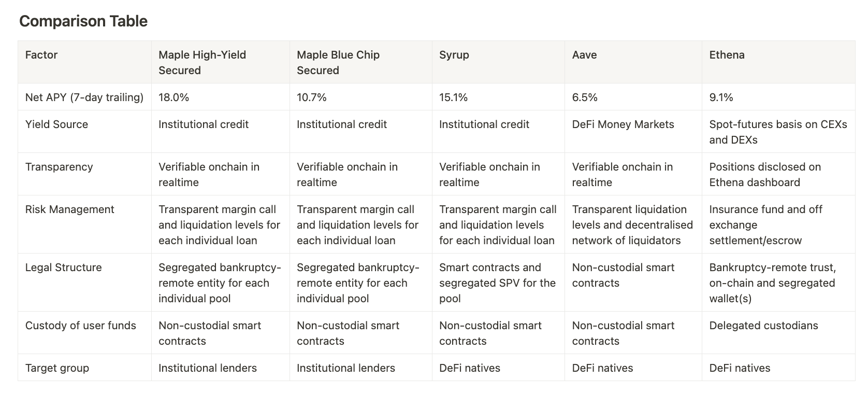The height and width of the screenshot is (393, 868).
Task: Click the Spot-futures basis on CEXs cell
Action: click(778, 132)
